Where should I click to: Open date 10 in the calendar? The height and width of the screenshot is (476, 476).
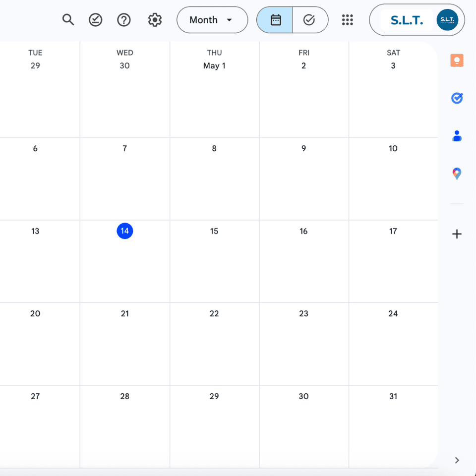pos(393,148)
